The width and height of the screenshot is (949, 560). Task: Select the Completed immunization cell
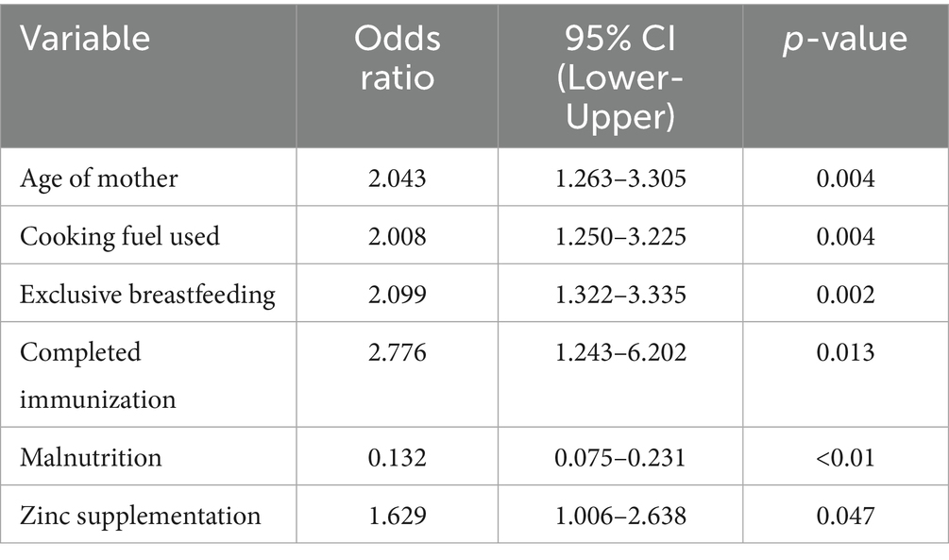coord(98,375)
